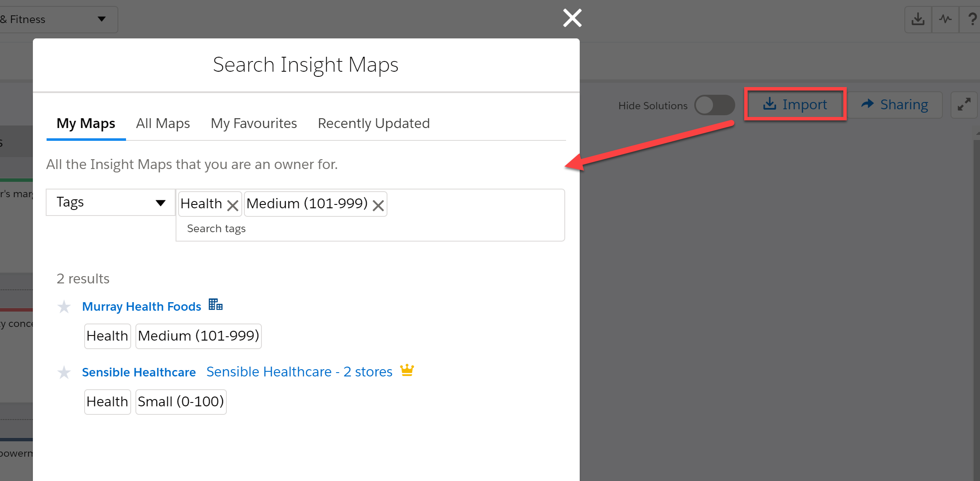Viewport: 980px width, 481px height.
Task: Favourite Murray Health Foods with star
Action: [64, 306]
